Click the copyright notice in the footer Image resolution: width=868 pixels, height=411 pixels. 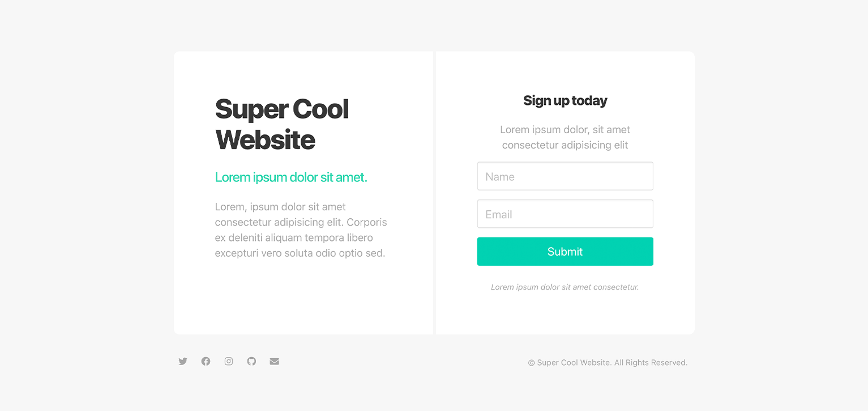[x=608, y=362]
